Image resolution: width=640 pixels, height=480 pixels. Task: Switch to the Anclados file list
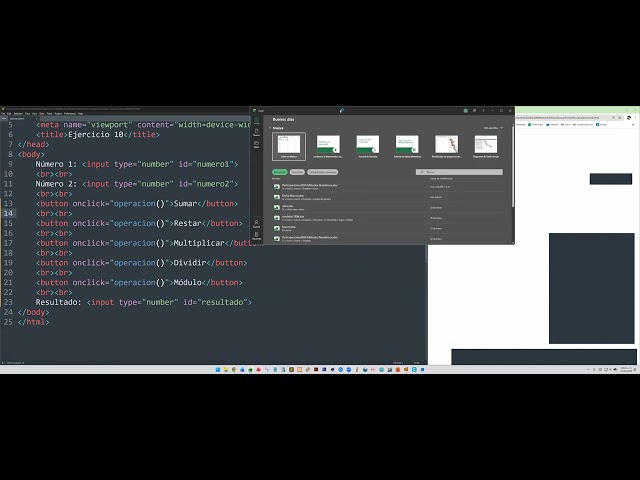click(x=297, y=172)
